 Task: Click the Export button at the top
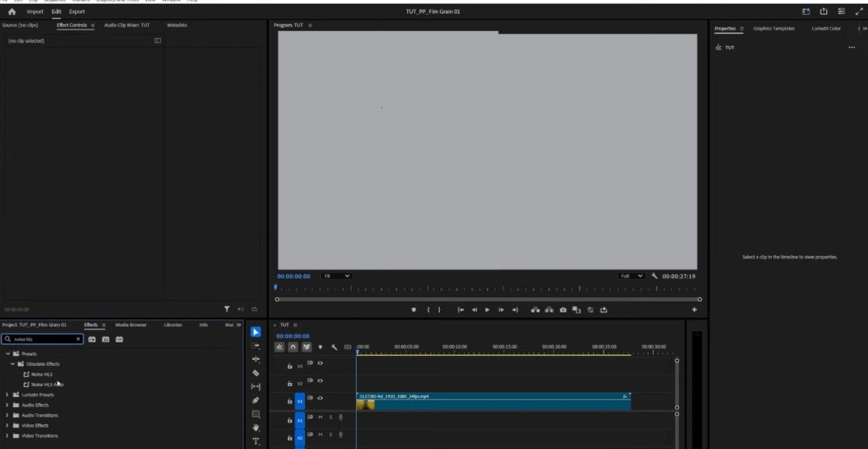[x=75, y=11]
